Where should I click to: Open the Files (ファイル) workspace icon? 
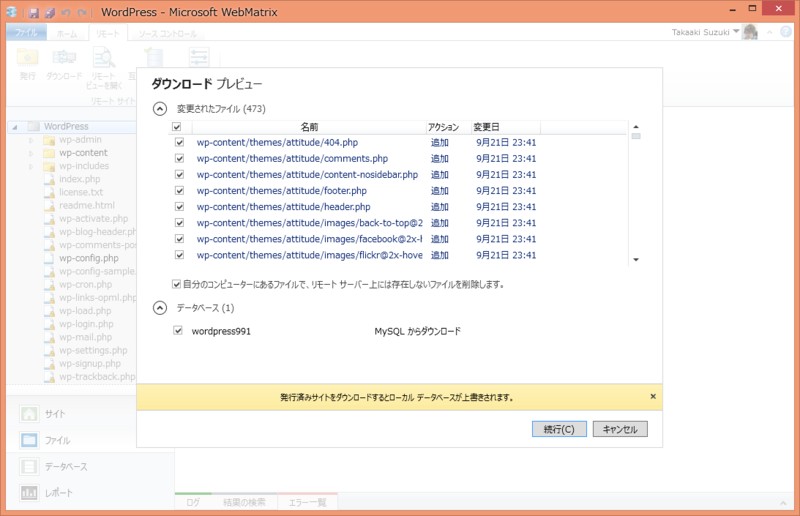(x=29, y=440)
